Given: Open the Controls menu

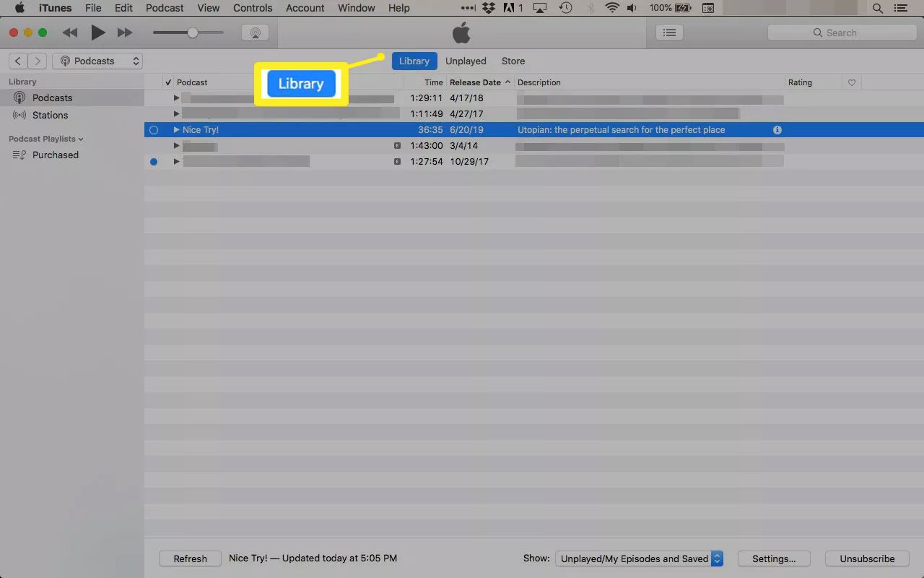Looking at the screenshot, I should 253,8.
